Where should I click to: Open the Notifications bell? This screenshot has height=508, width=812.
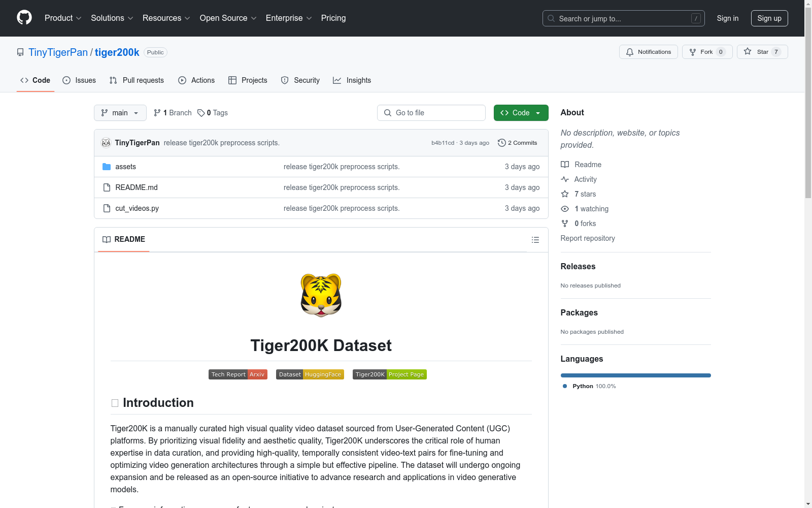pos(629,52)
